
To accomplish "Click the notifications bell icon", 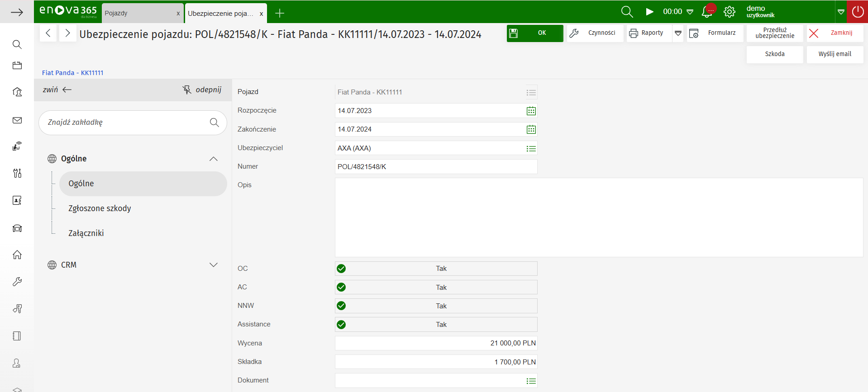I will (706, 12).
